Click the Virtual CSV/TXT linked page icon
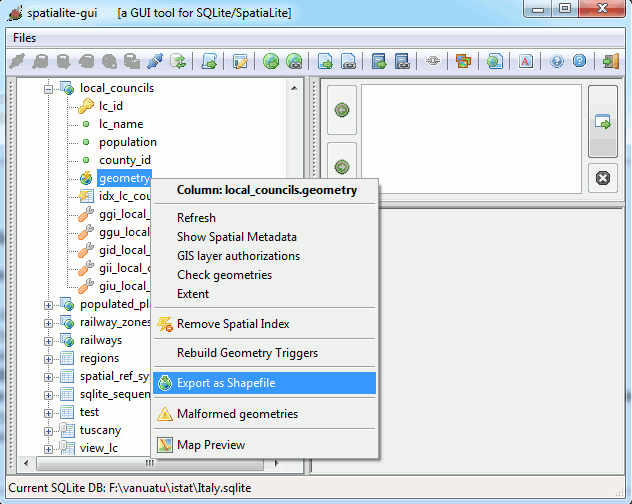632x504 pixels. coord(348,61)
